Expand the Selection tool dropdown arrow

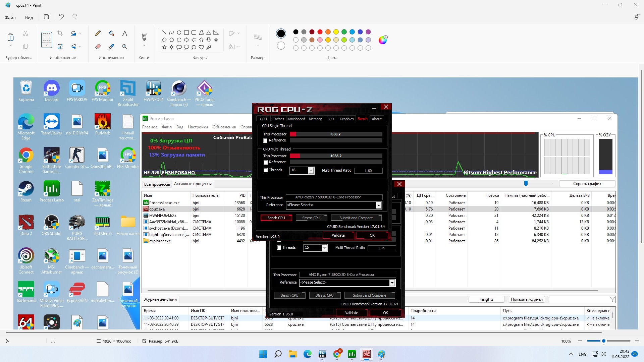[46, 45]
